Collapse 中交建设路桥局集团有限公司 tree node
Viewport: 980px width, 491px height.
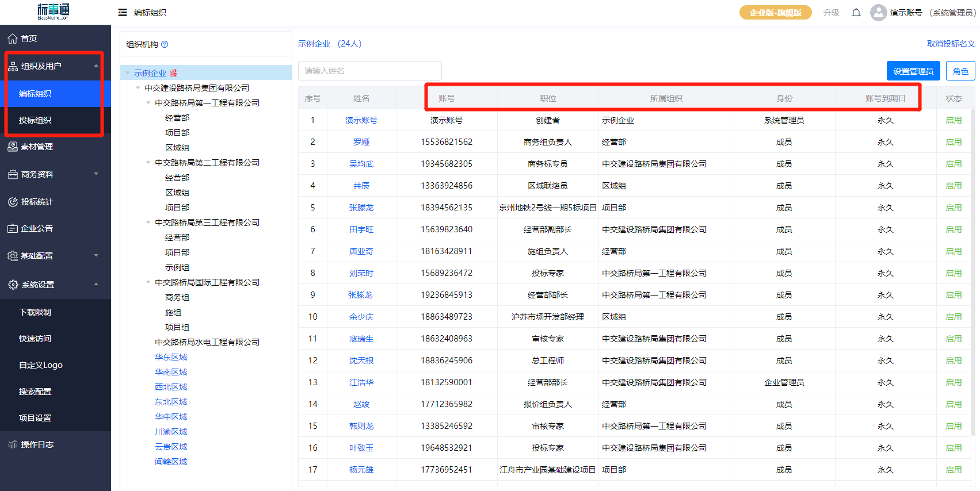click(x=138, y=88)
